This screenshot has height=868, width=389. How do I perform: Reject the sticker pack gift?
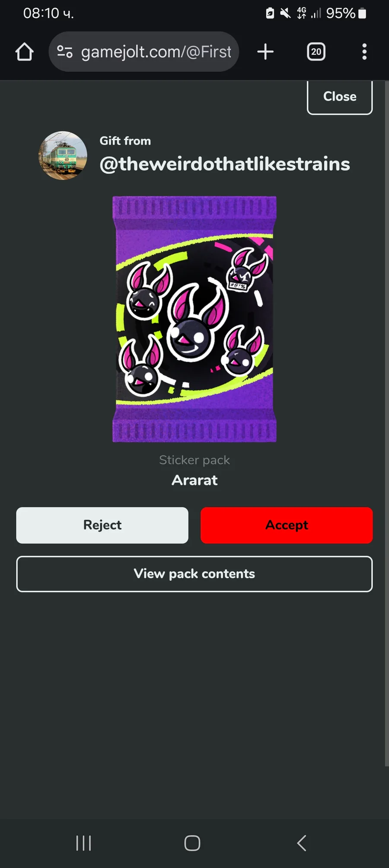click(x=102, y=525)
